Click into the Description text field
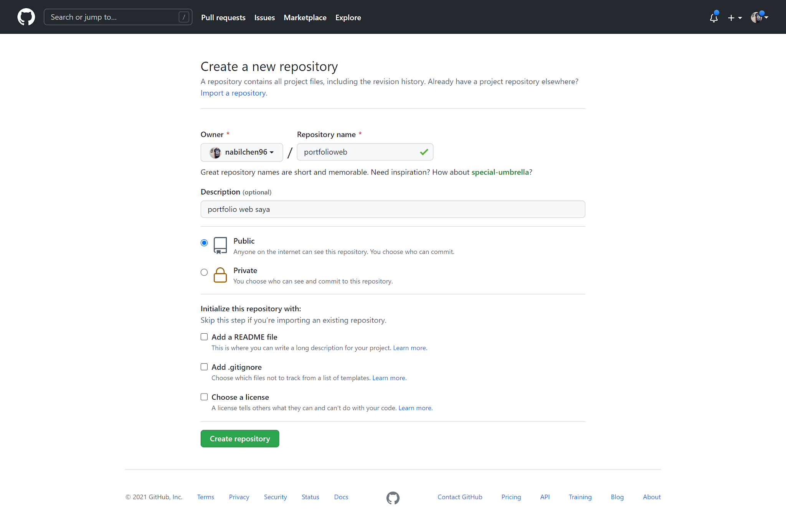Viewport: 786px width, 532px height. (393, 209)
